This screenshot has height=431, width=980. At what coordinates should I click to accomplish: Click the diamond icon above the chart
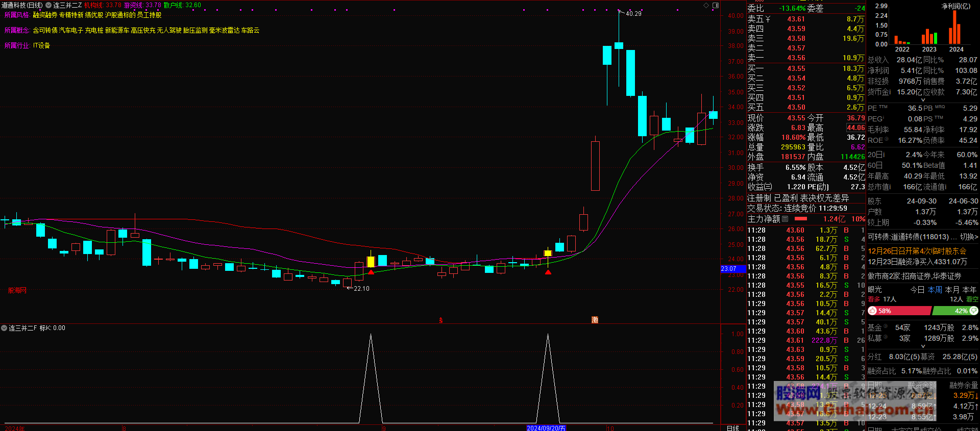point(706,5)
